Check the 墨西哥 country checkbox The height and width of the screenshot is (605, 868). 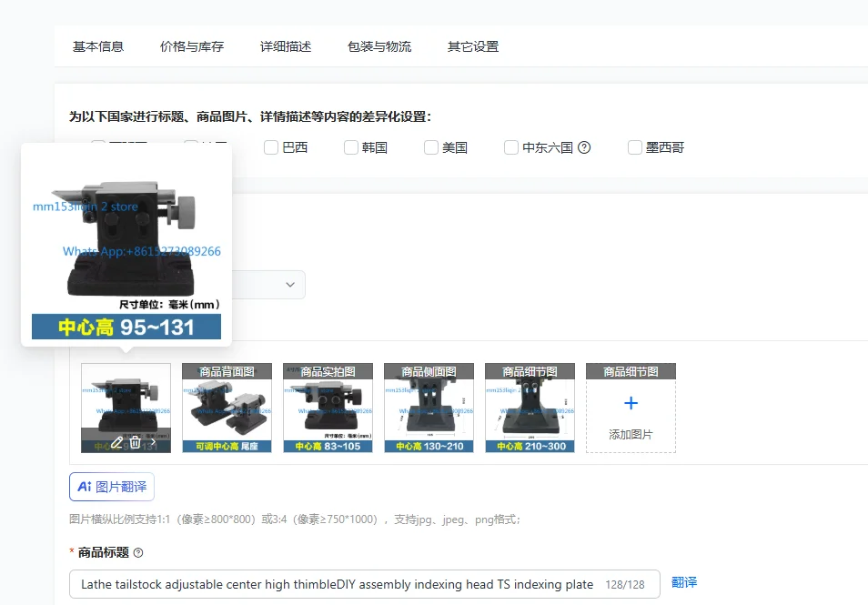(x=635, y=147)
